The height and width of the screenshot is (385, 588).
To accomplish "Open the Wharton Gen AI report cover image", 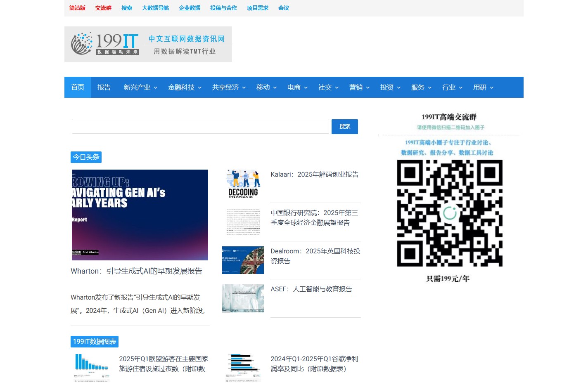I will pos(140,215).
